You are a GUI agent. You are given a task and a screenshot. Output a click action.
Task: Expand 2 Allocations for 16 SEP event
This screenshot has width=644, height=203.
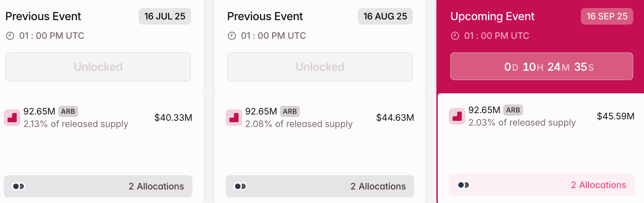pos(598,185)
